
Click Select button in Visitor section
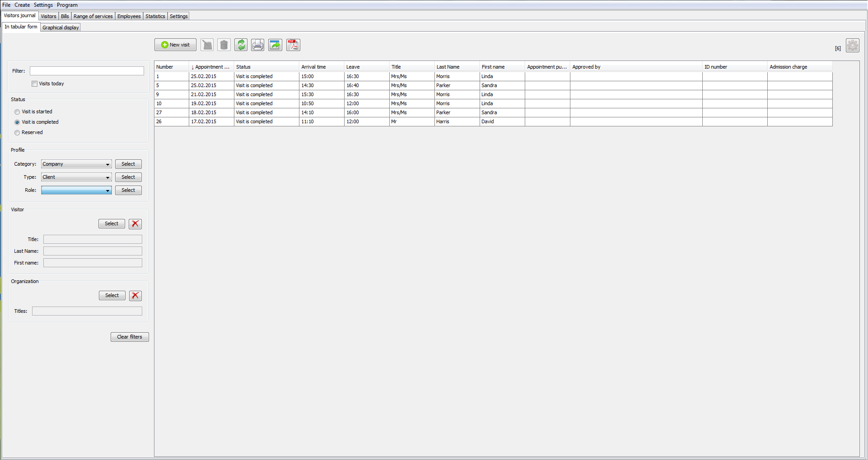[112, 224]
